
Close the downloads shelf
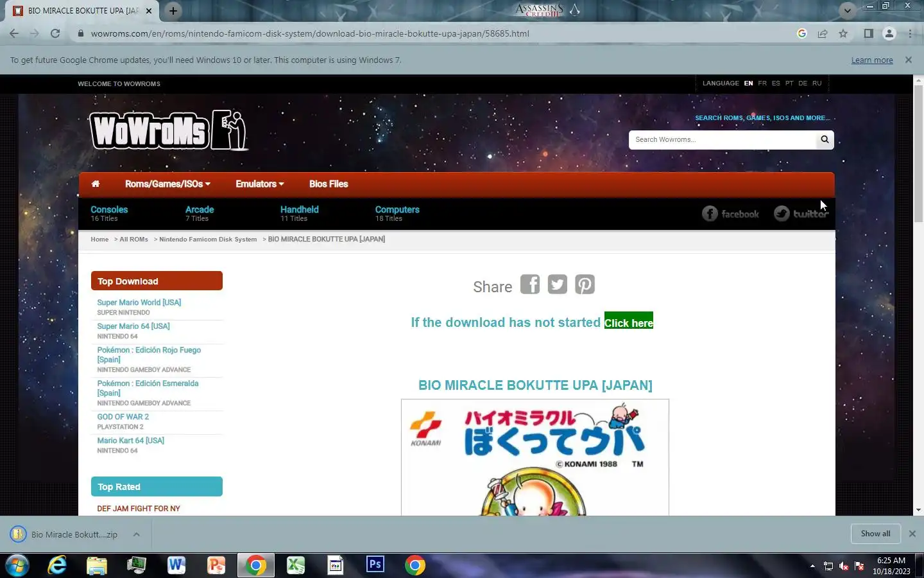[912, 534]
